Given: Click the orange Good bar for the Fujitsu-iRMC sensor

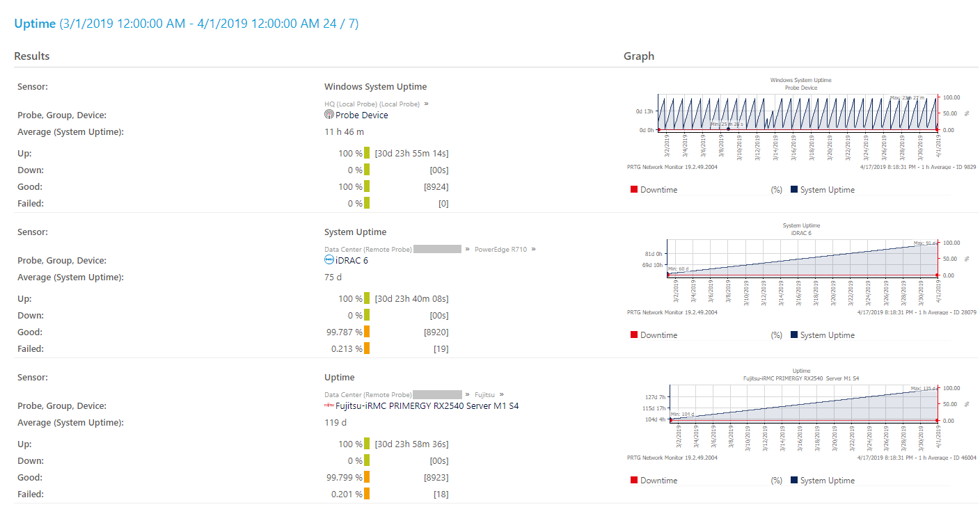Looking at the screenshot, I should (x=367, y=477).
